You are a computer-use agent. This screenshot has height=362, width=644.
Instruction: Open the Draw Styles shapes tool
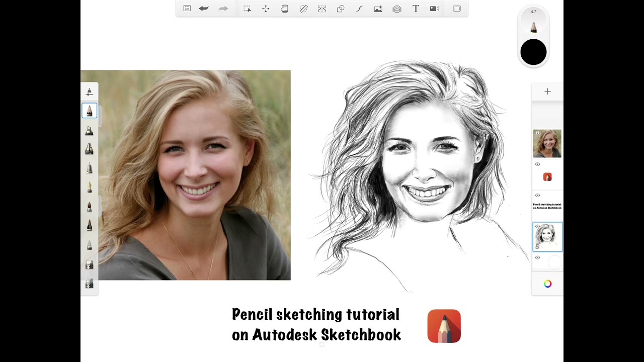341,9
